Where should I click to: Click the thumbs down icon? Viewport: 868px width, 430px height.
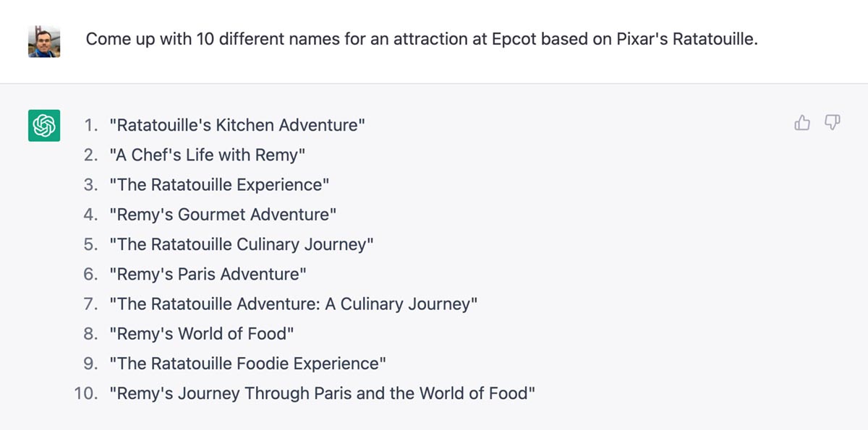(833, 124)
